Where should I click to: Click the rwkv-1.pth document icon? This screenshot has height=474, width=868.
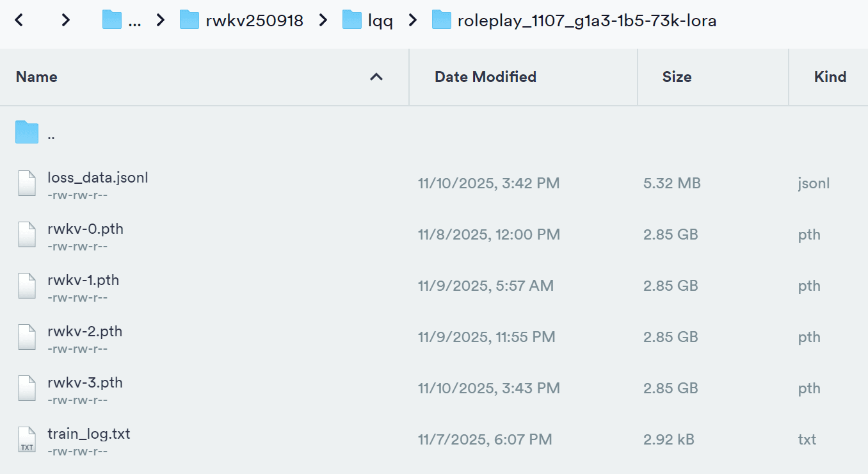(x=26, y=286)
